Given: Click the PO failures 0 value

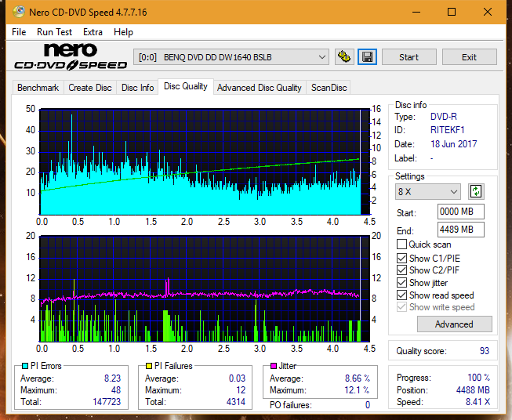Looking at the screenshot, I should (368, 405).
